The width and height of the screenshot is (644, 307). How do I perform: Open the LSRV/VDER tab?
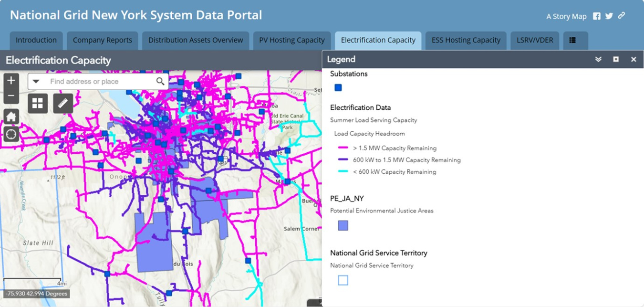535,41
